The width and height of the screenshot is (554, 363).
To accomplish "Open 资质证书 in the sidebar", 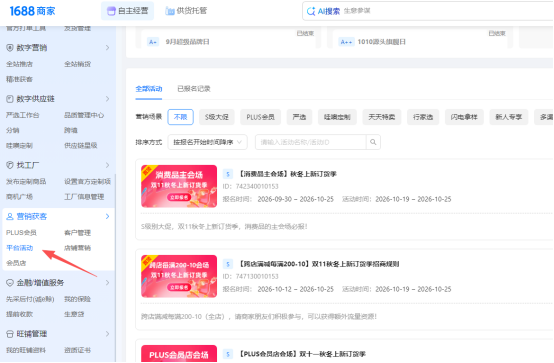I will click(x=77, y=350).
